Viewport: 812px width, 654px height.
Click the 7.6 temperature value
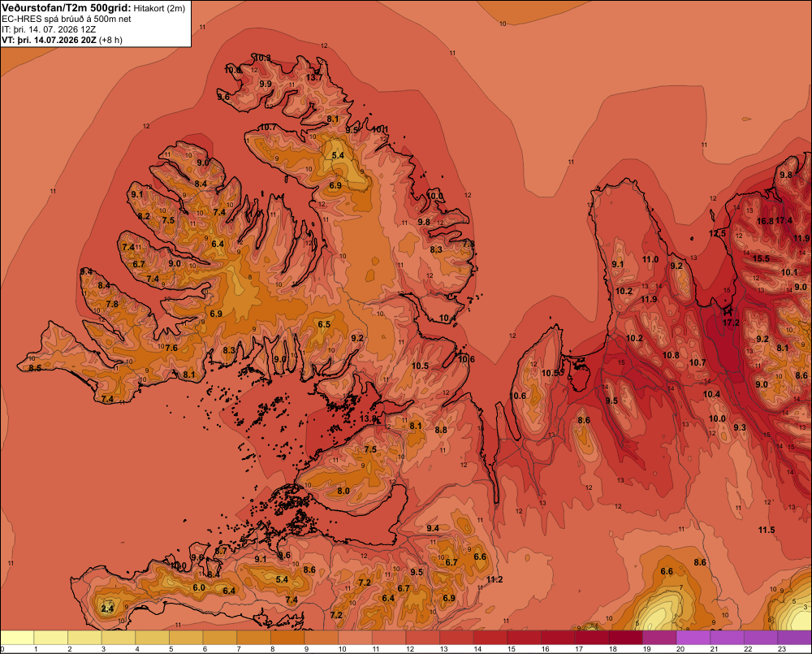pyautogui.click(x=171, y=348)
